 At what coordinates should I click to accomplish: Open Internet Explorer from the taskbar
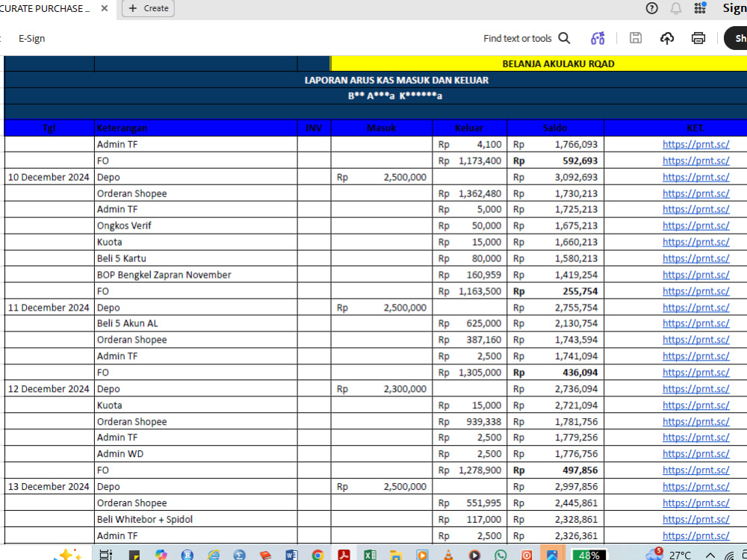[214, 554]
